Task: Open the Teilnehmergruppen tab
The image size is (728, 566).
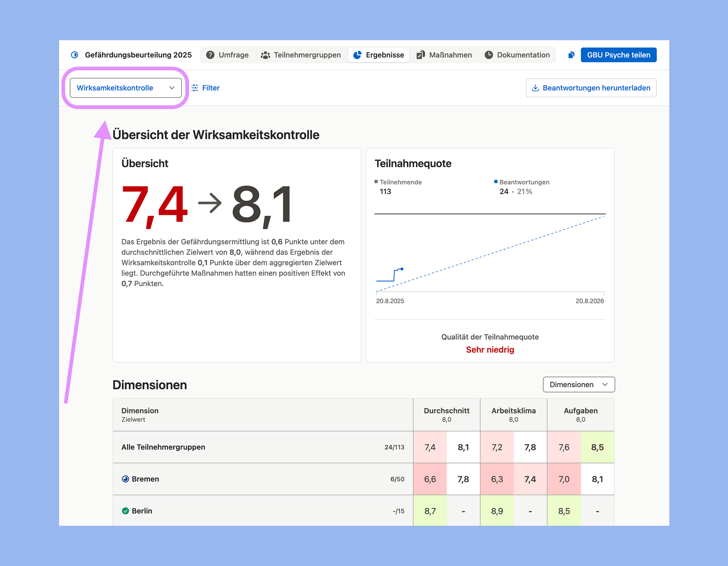Action: [301, 55]
